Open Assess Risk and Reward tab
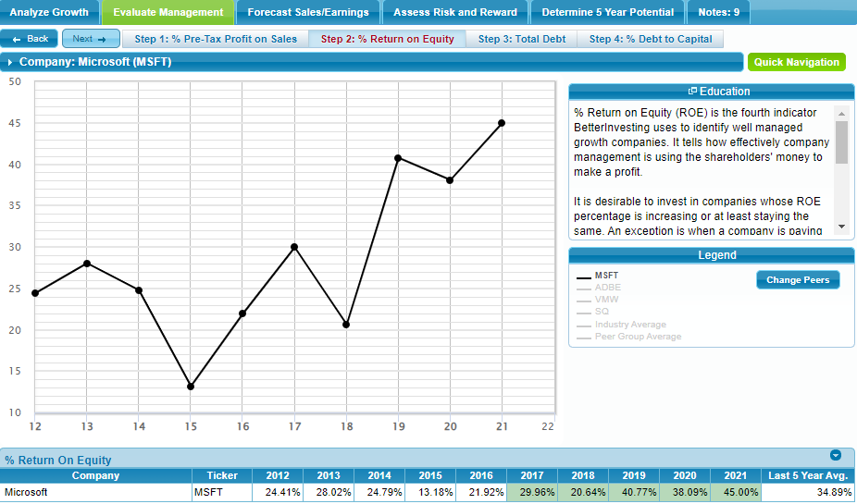 [x=455, y=12]
